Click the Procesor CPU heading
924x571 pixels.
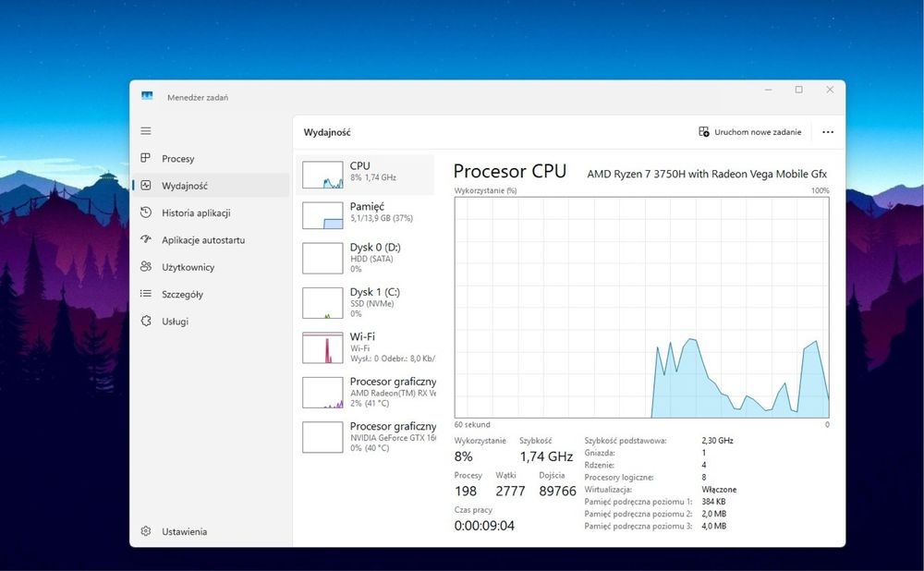510,171
